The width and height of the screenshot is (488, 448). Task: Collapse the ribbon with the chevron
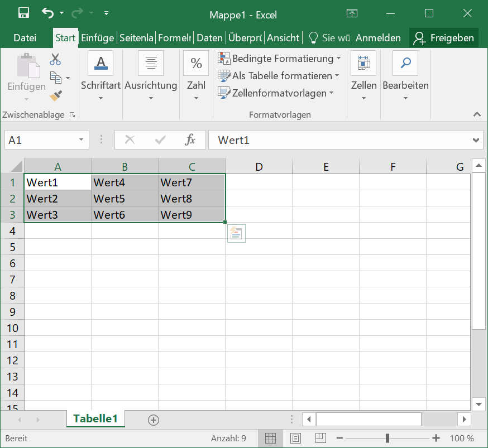pos(477,114)
